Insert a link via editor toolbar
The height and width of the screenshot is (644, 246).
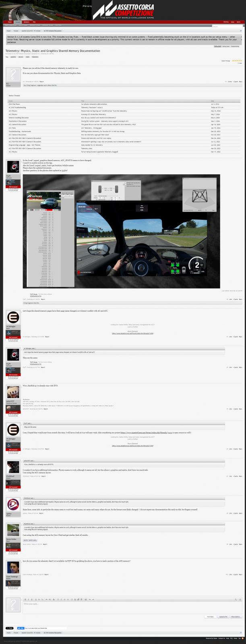pyautogui.click(x=46, y=599)
